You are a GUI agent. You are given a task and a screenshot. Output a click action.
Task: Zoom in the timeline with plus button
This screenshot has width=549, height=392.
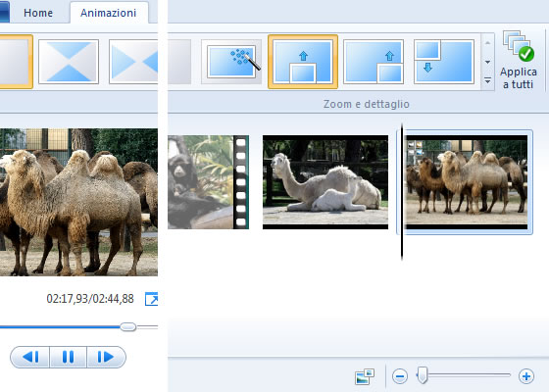526,376
